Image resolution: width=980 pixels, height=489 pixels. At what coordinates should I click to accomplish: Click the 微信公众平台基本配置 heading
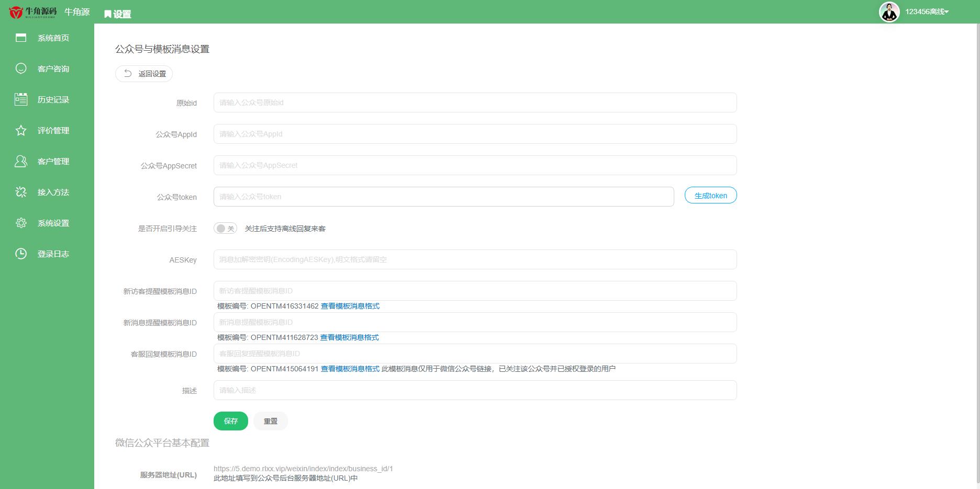tap(162, 443)
